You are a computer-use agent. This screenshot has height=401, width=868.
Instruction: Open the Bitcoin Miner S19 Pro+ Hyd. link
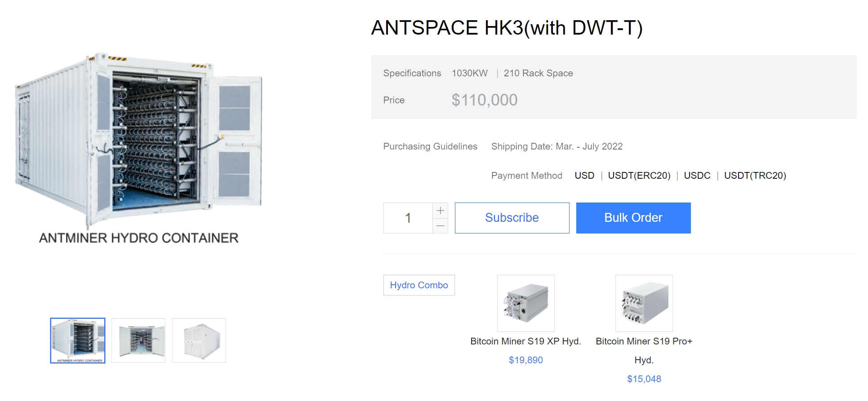click(x=644, y=341)
